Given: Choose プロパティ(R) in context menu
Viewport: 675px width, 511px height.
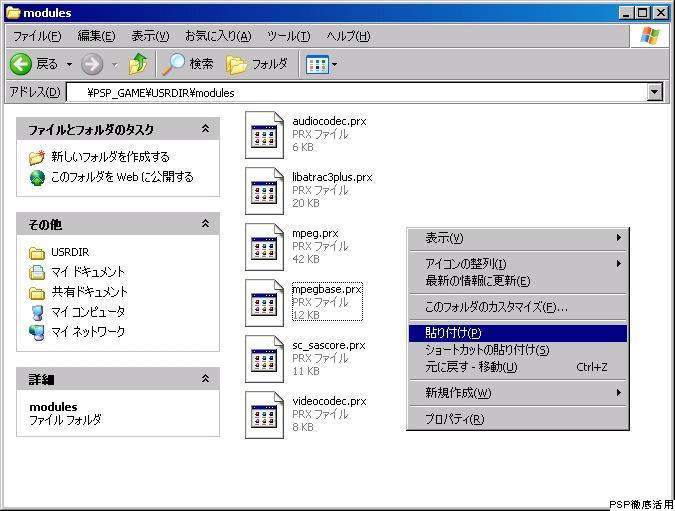Looking at the screenshot, I should point(518,419).
